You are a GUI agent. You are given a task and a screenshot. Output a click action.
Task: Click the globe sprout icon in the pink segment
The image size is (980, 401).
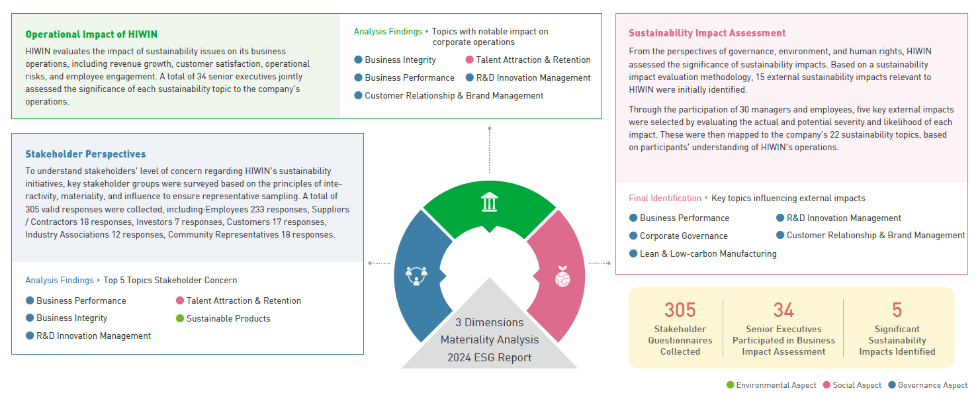pyautogui.click(x=562, y=276)
